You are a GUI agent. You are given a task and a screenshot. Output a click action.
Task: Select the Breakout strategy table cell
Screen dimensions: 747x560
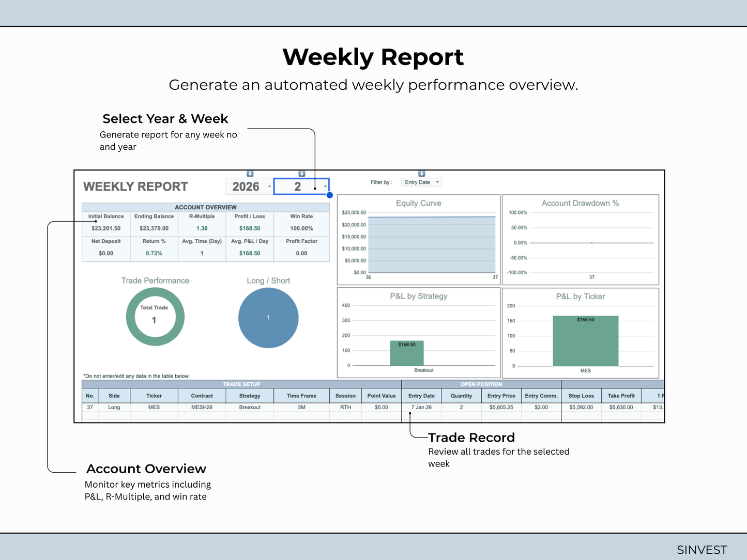(x=250, y=407)
